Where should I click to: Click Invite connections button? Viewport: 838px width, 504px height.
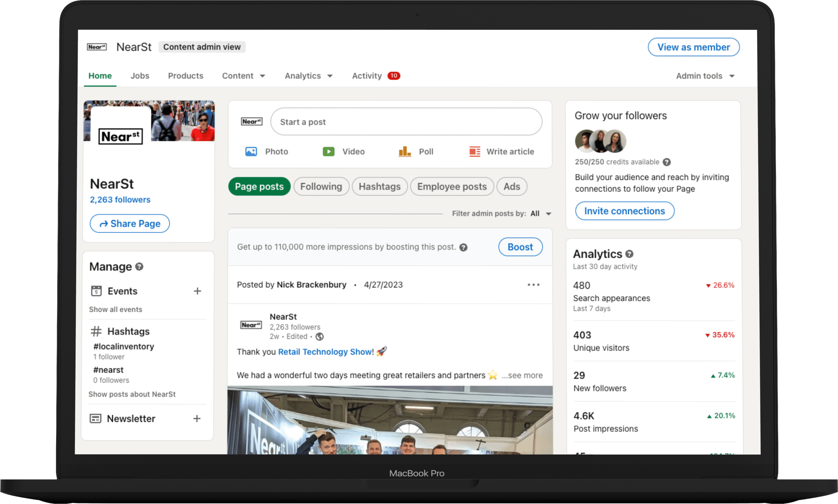(x=625, y=211)
